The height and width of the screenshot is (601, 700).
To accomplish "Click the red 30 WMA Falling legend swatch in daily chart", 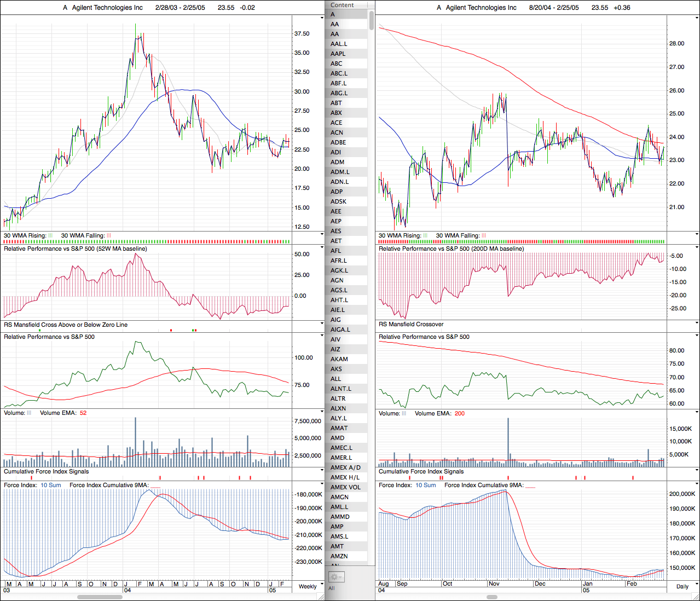I will pos(484,236).
